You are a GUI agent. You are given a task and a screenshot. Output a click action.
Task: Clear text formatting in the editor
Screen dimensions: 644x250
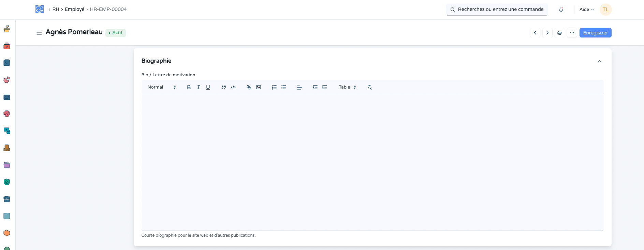(x=369, y=87)
